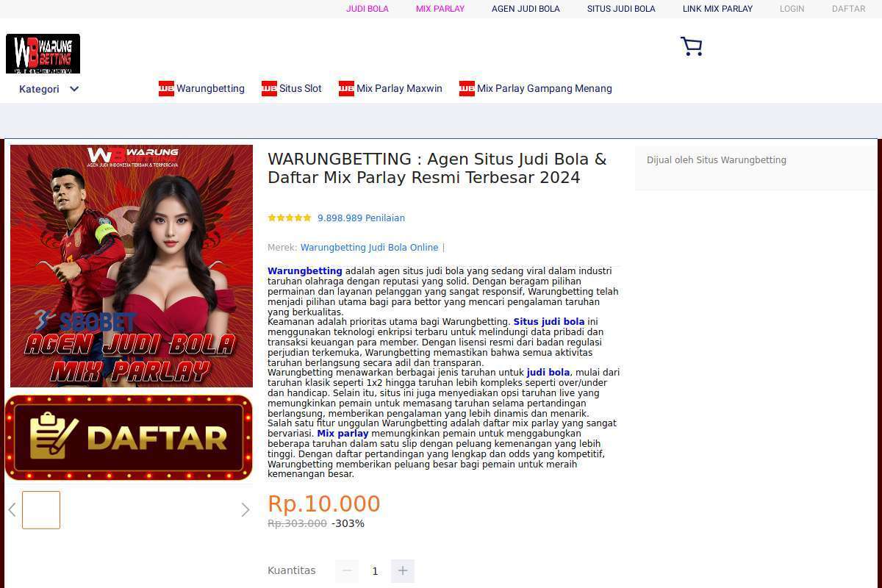Click bold Situs judi bola link
This screenshot has height=588, width=882.
click(549, 322)
